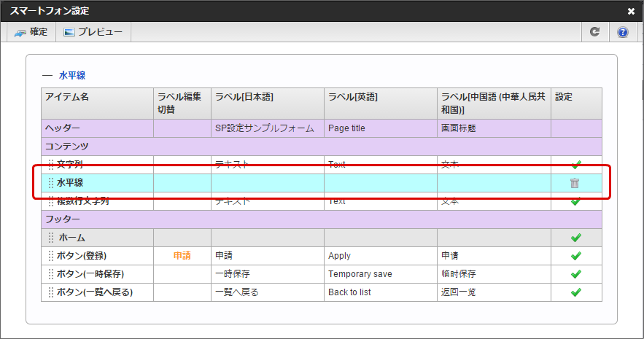Click drag handle beside ボタン(一覧へ戻る)
Viewport: 644px width, 339px height.
pos(51,292)
